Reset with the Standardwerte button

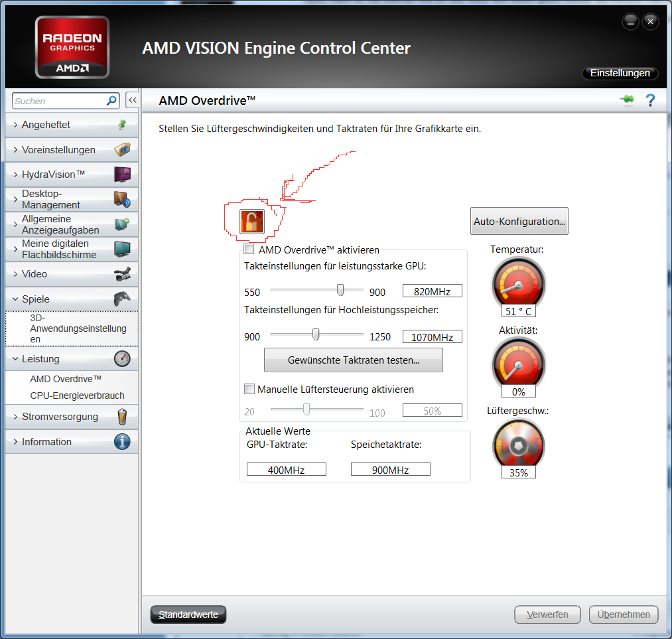tap(188, 614)
